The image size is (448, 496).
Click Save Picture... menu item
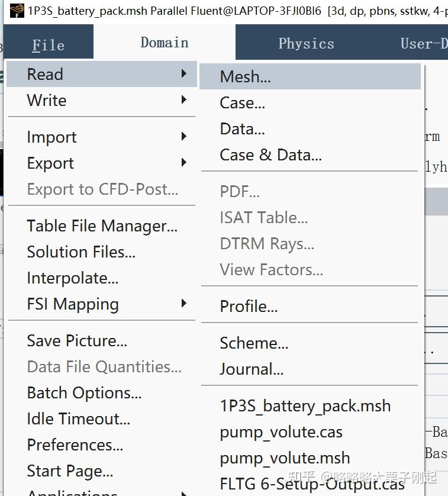[77, 341]
